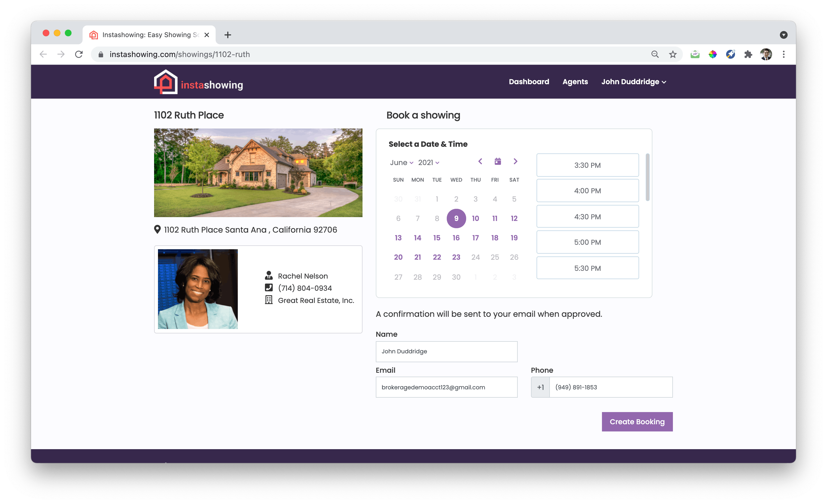Reload the page

(79, 54)
